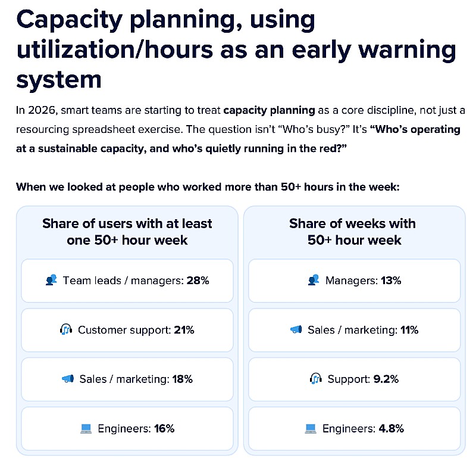Select the Engineers 4.8% card

pyautogui.click(x=354, y=428)
